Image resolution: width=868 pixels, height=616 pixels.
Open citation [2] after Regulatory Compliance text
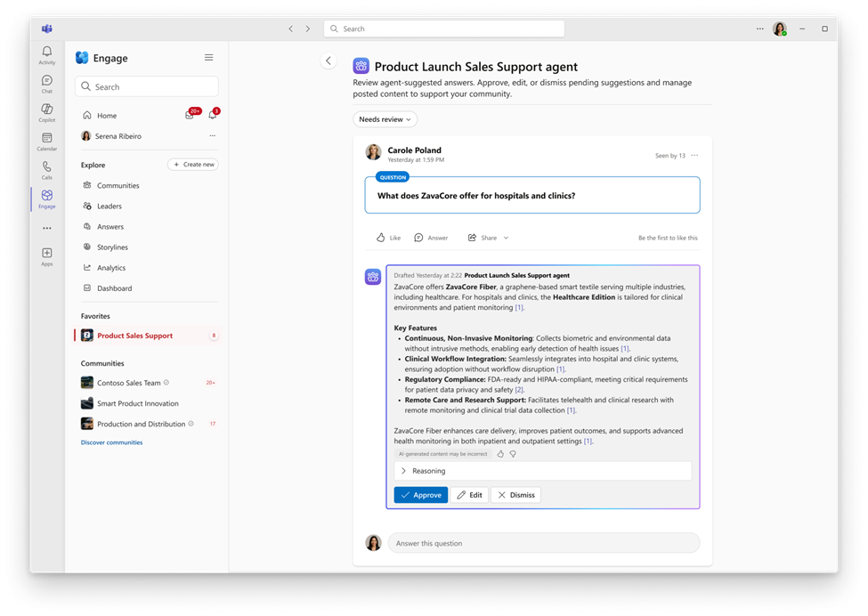click(x=520, y=390)
